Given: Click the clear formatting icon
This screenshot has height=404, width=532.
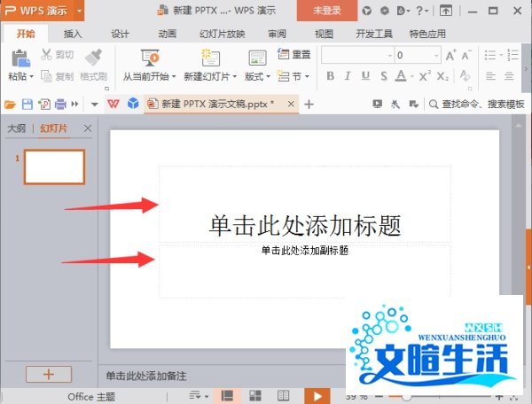Looking at the screenshot, I should (x=465, y=75).
